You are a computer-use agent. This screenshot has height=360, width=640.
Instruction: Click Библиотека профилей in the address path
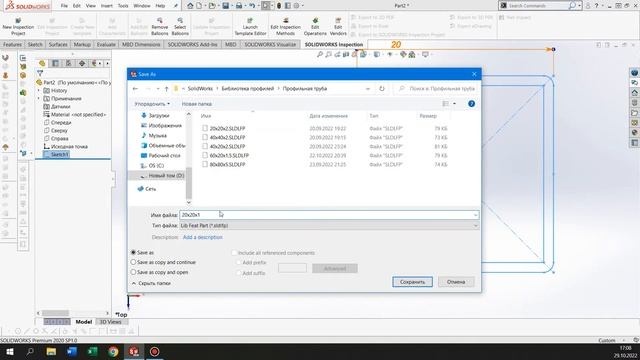pyautogui.click(x=248, y=89)
